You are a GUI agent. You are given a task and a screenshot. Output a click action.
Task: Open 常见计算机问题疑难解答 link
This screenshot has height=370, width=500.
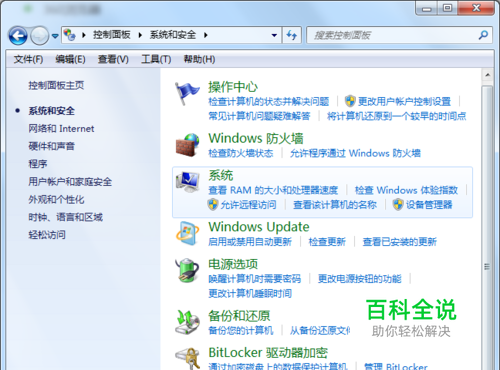pyautogui.click(x=259, y=116)
